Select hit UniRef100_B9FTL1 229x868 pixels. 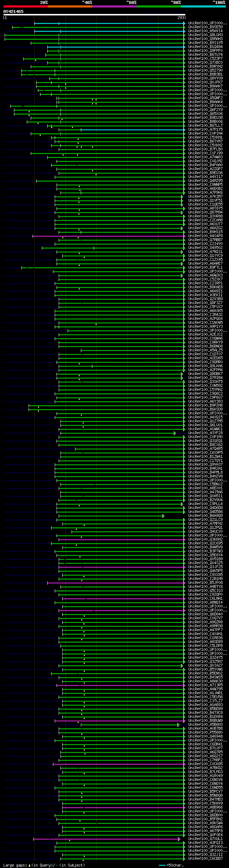click(205, 268)
